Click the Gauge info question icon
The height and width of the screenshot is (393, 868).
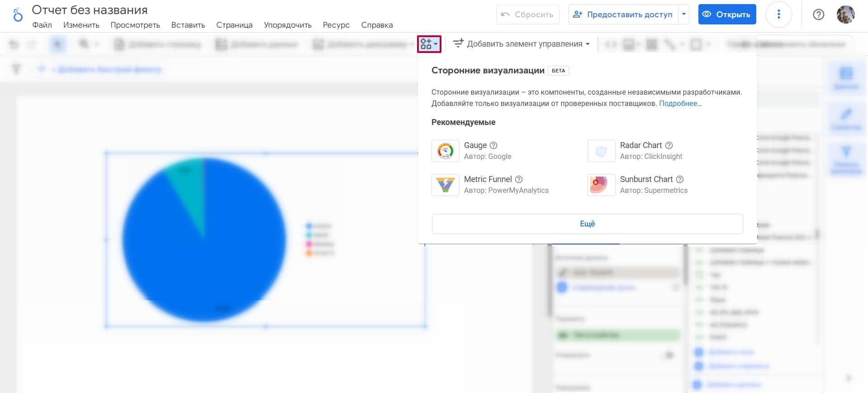click(493, 145)
